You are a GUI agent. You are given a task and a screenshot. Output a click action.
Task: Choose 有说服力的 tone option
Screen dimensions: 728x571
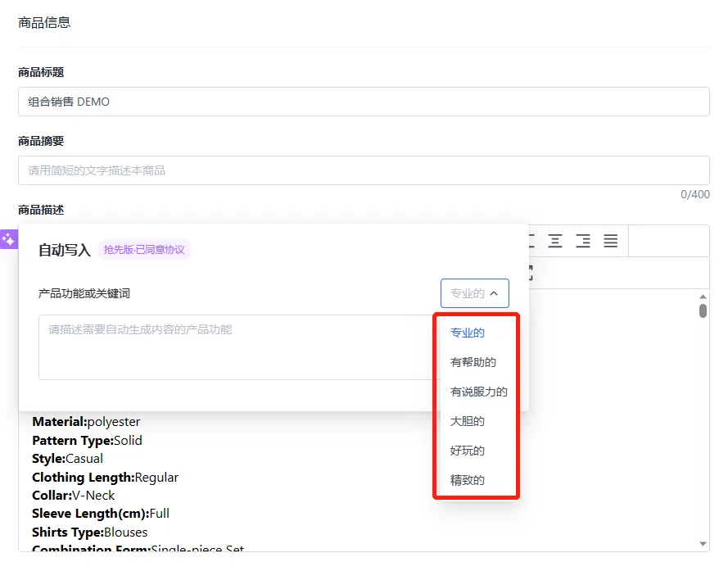pyautogui.click(x=479, y=392)
